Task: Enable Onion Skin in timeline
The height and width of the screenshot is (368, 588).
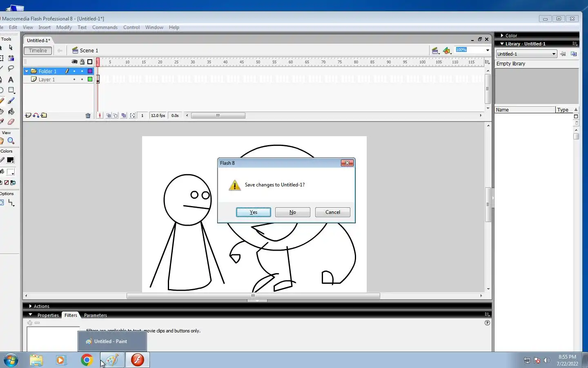Action: [109, 116]
